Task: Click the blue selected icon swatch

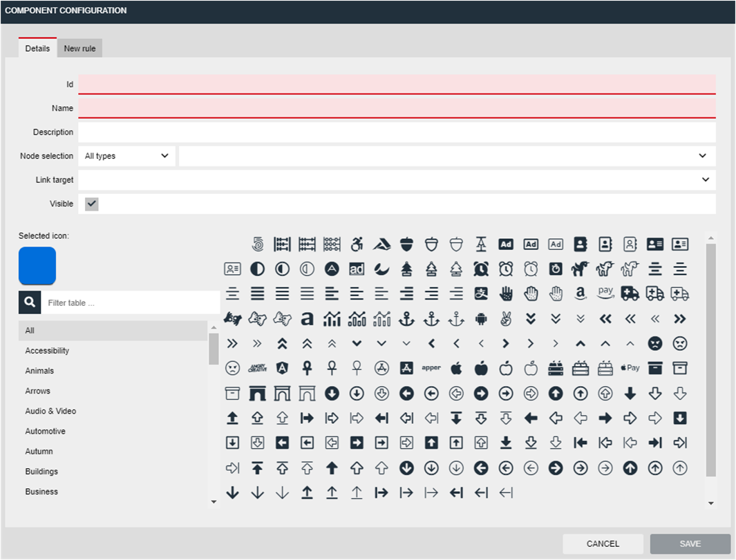Action: pos(37,265)
